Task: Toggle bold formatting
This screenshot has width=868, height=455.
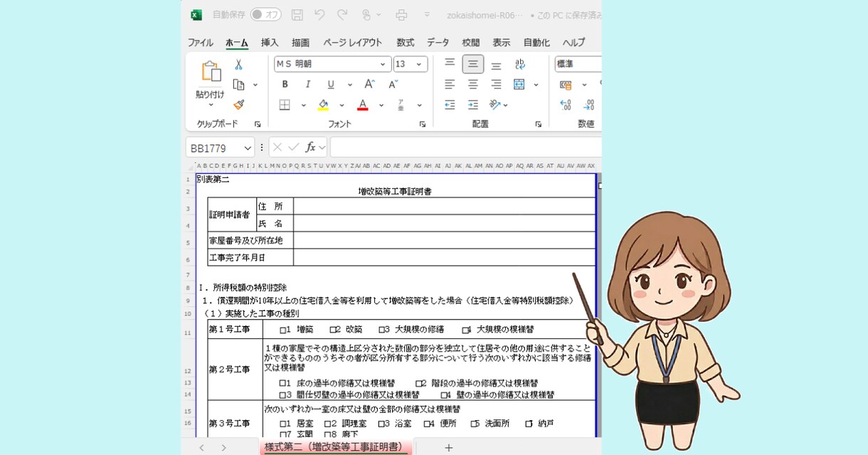Action: click(285, 84)
